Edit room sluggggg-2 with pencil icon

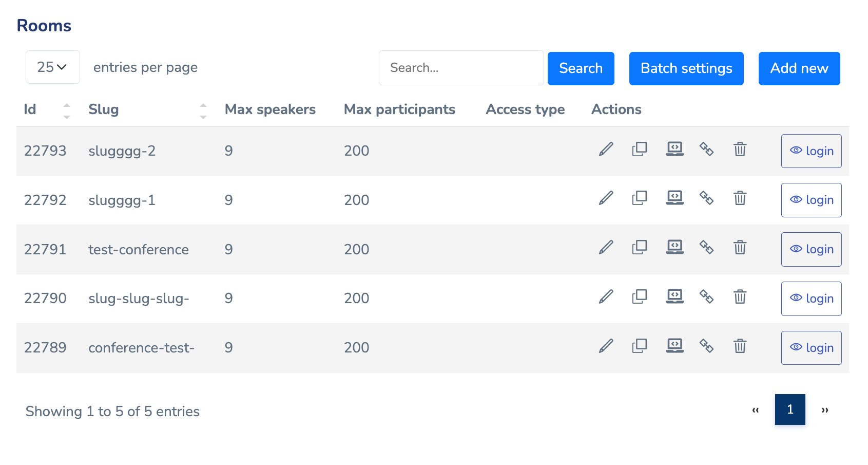point(606,150)
